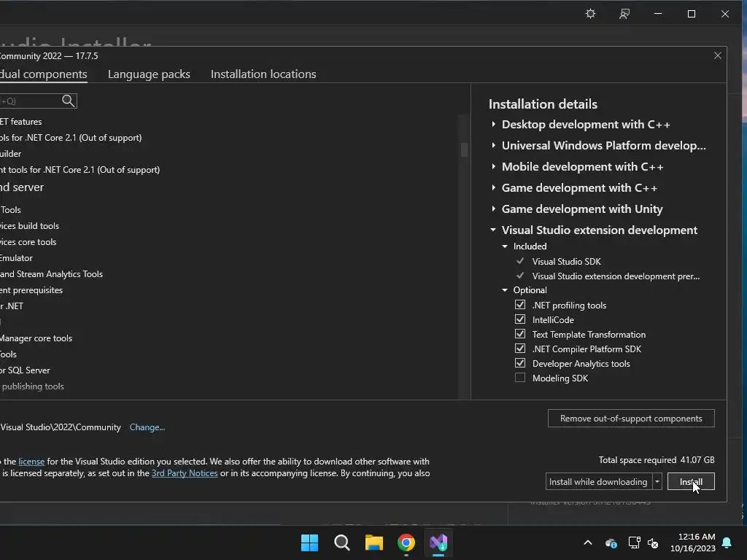This screenshot has height=560, width=747.
Task: Open the feedback icon in title bar
Action: [x=624, y=14]
